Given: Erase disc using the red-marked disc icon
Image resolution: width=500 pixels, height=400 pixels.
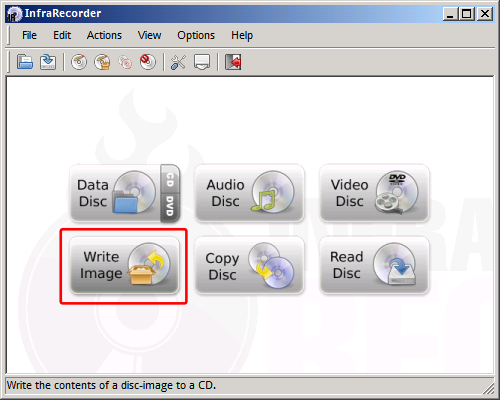Looking at the screenshot, I should point(148,62).
